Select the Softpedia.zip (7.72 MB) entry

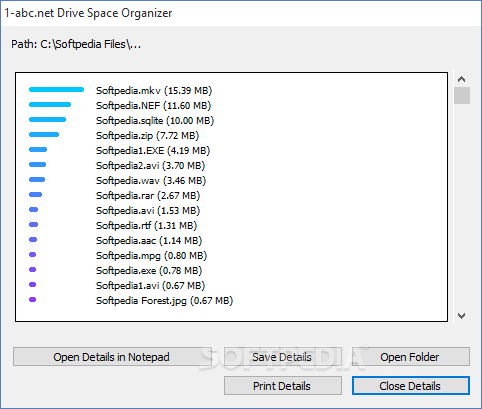click(147, 136)
